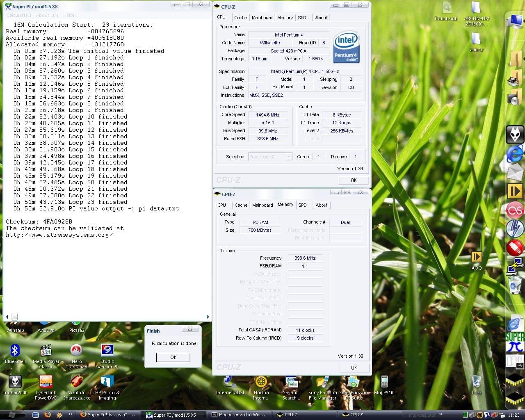Open Nero StartSmart desktop shortcut

point(77,356)
